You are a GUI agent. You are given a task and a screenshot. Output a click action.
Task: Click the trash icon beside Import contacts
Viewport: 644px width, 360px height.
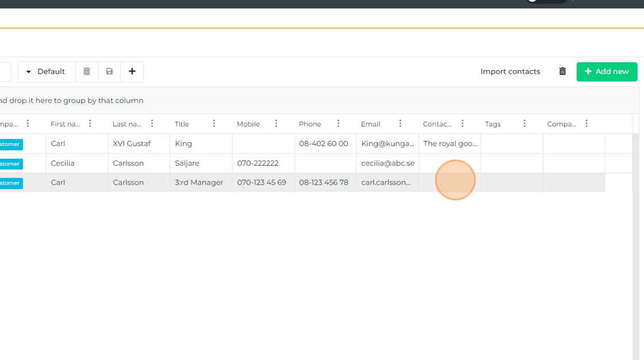(562, 71)
